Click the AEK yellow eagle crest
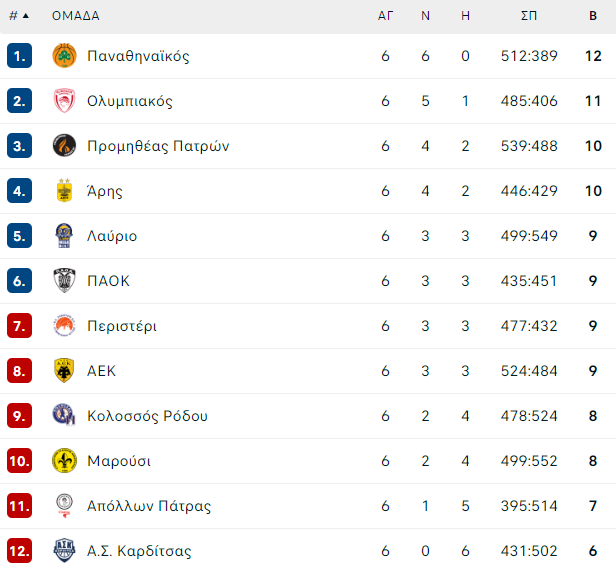This screenshot has width=616, height=569. (64, 371)
